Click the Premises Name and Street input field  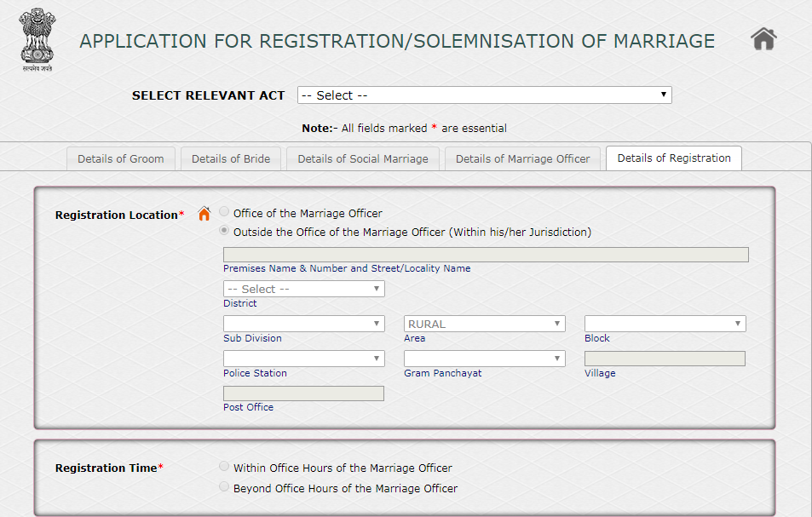pos(486,254)
